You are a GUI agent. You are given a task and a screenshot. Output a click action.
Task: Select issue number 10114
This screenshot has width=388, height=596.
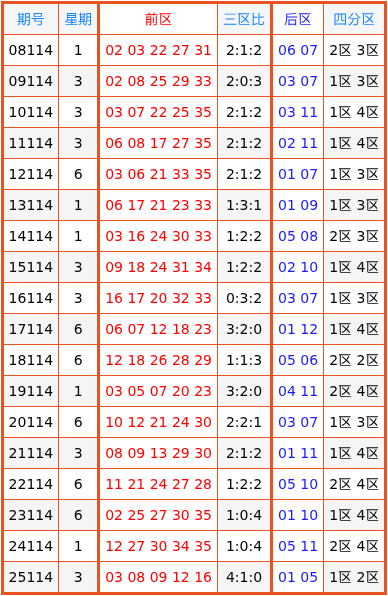point(31,112)
